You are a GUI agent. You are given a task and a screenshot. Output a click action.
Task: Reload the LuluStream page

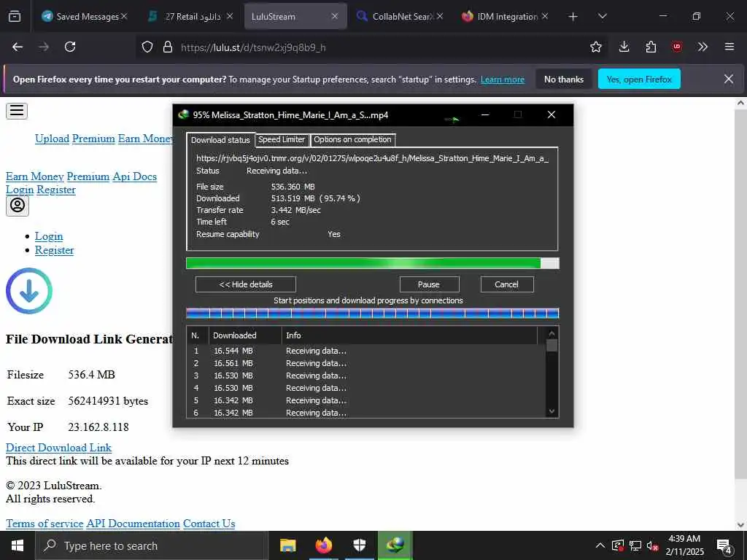pyautogui.click(x=70, y=47)
